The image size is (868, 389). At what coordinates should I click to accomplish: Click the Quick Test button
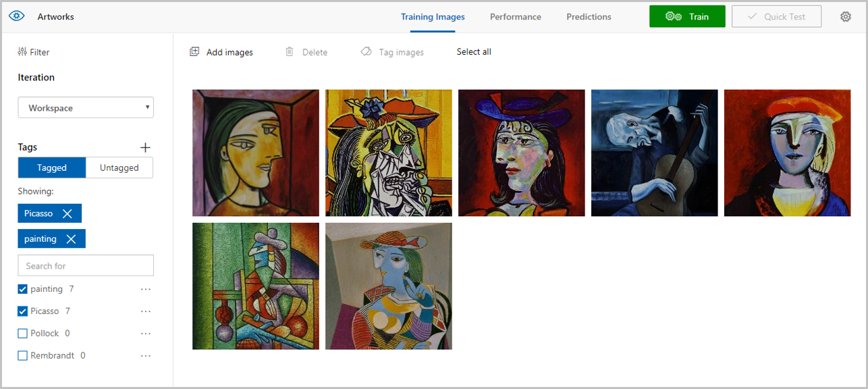coord(776,16)
